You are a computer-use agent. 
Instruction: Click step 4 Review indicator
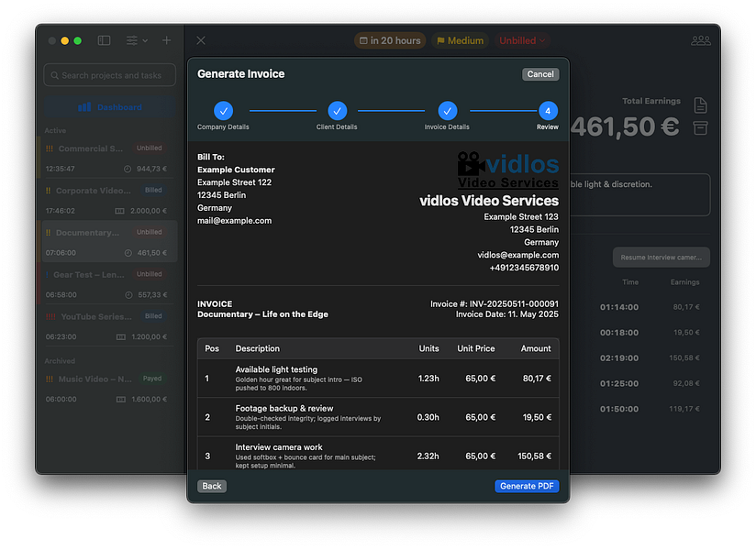click(548, 111)
